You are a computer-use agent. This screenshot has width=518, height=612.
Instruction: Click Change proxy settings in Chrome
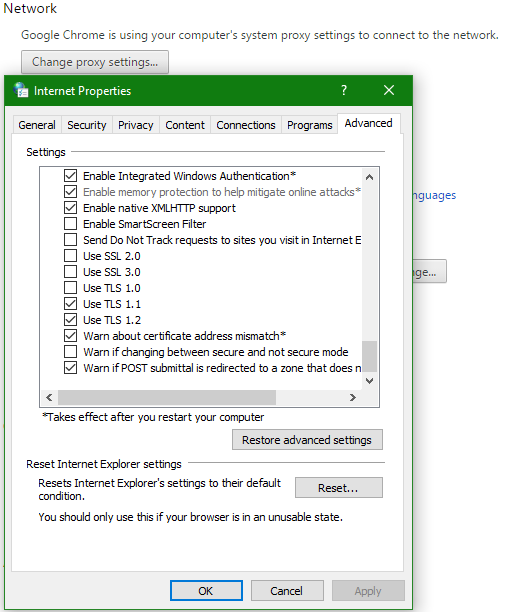[95, 62]
